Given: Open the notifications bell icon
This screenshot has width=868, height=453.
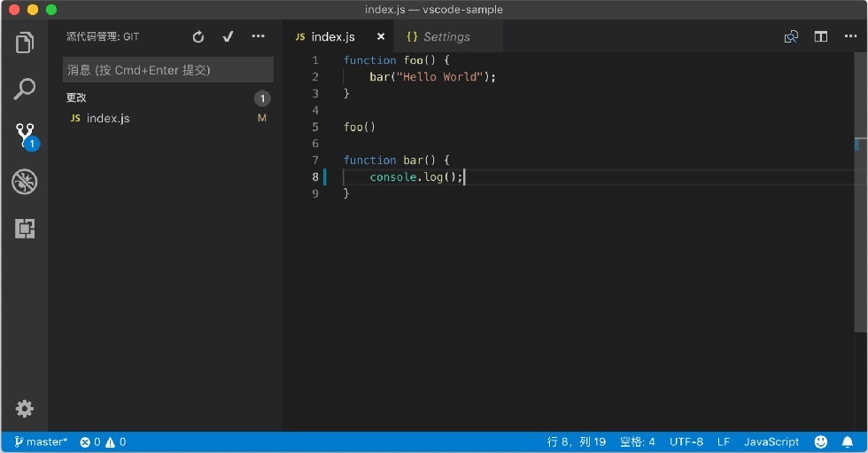Looking at the screenshot, I should [x=848, y=442].
